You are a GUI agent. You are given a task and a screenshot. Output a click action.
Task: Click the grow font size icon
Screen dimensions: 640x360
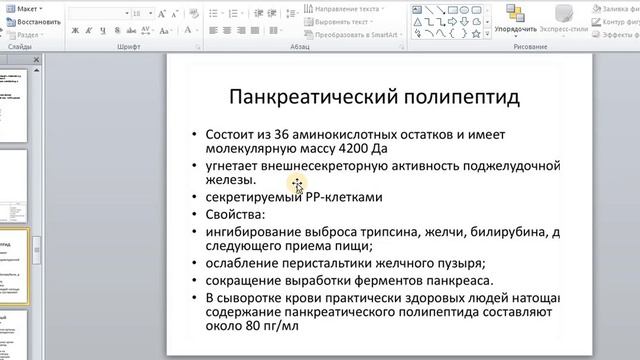[162, 14]
